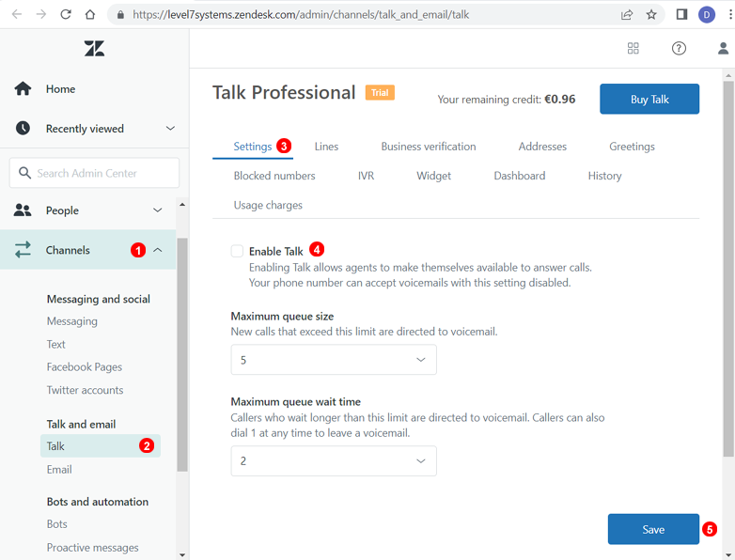This screenshot has height=560, width=735.
Task: Open the Maximum queue wait time dropdown
Action: click(334, 461)
